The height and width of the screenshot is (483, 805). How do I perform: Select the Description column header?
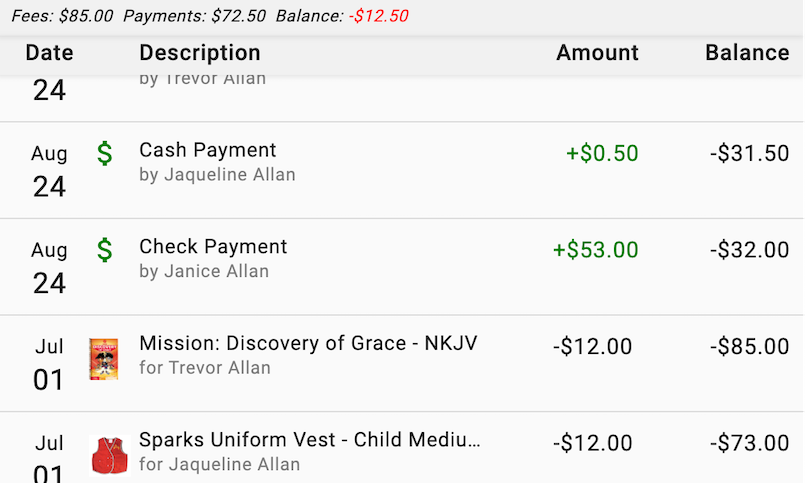pos(200,53)
